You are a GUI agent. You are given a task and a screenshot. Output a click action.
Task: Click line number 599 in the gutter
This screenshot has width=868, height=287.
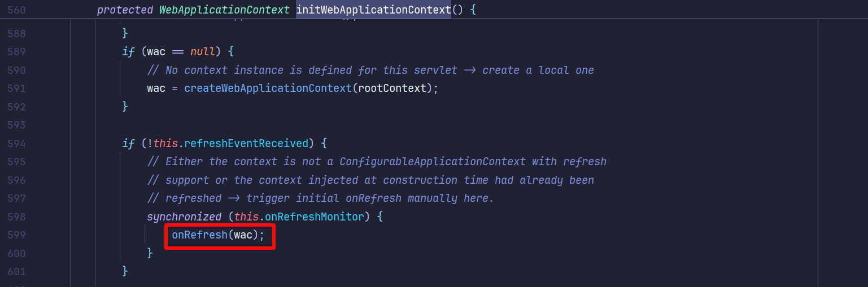click(16, 235)
